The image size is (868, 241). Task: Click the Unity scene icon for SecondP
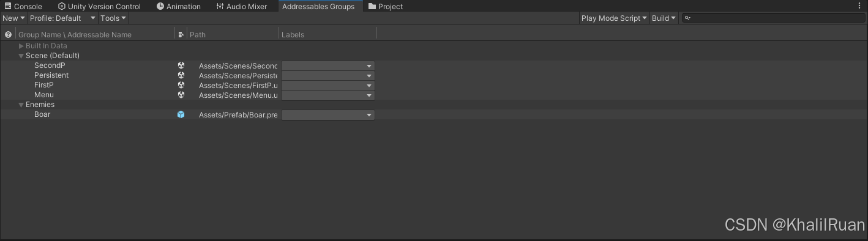[181, 65]
